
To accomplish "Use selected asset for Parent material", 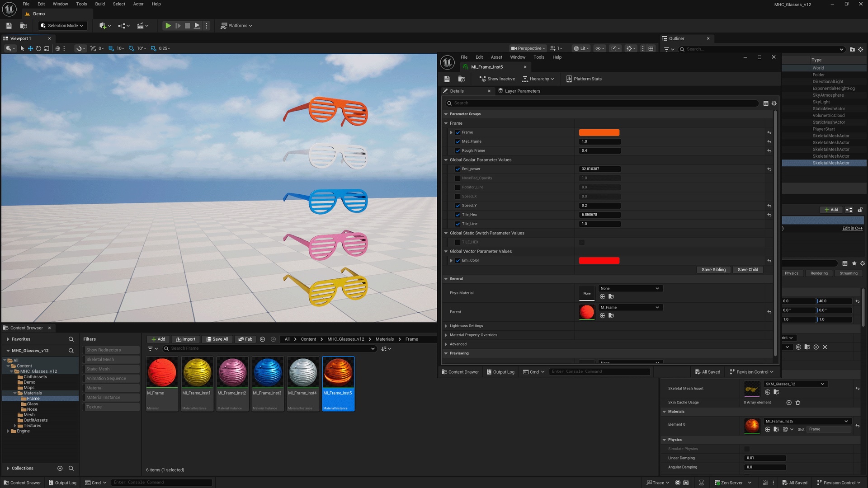I will point(602,315).
